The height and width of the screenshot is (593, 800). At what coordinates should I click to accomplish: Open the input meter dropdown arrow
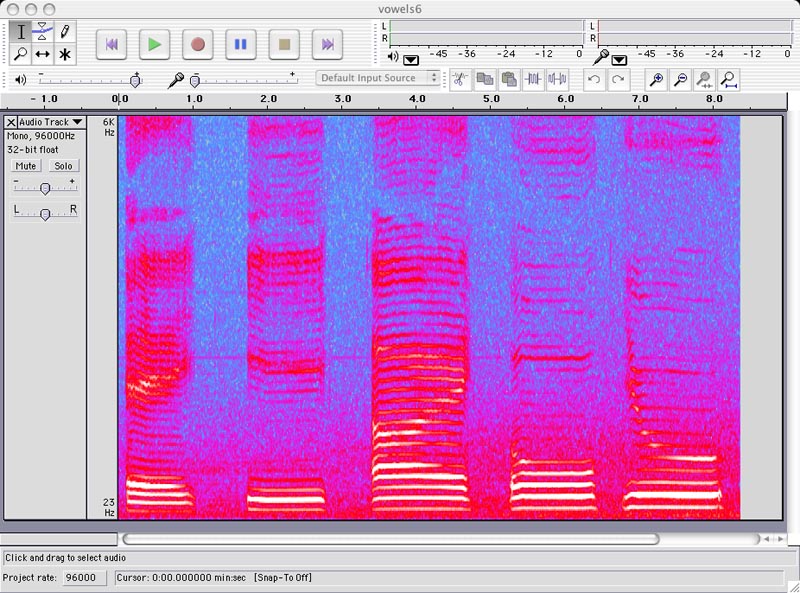coord(619,60)
